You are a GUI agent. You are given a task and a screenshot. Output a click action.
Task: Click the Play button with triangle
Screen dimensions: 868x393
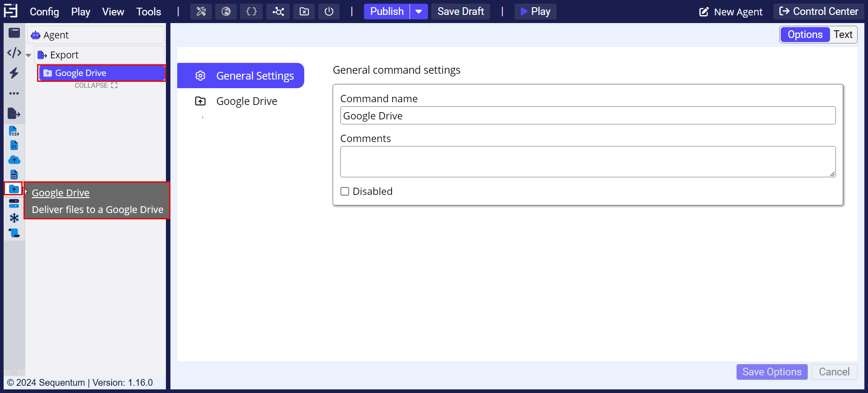[535, 11]
